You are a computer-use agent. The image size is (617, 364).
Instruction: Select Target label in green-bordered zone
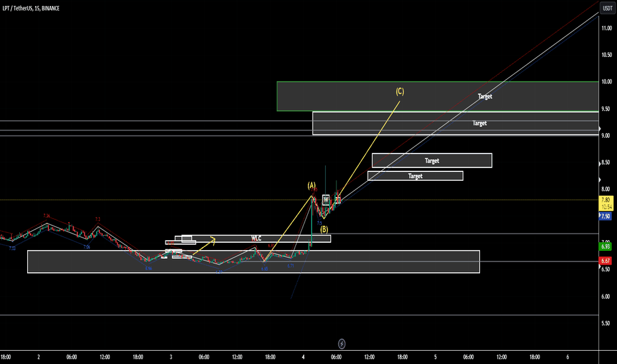pos(485,97)
